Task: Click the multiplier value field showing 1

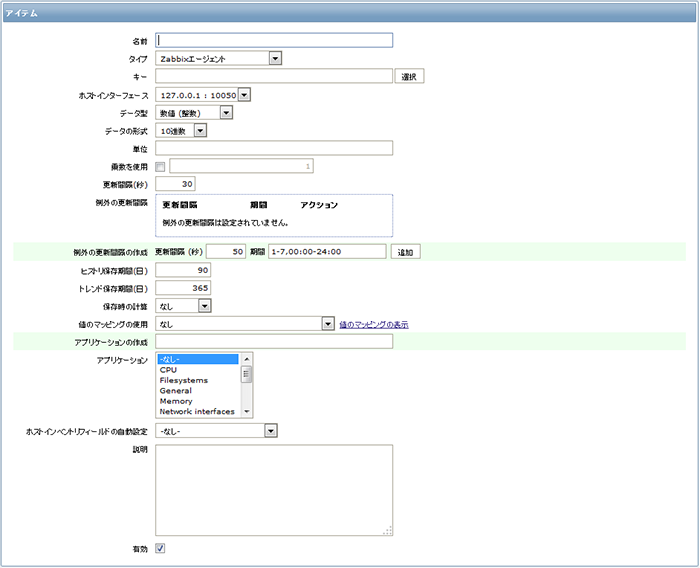Action: pyautogui.click(x=241, y=166)
